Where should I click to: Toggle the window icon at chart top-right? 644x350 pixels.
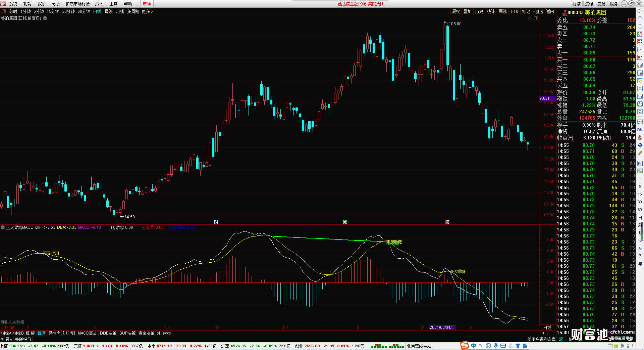[x=536, y=18]
